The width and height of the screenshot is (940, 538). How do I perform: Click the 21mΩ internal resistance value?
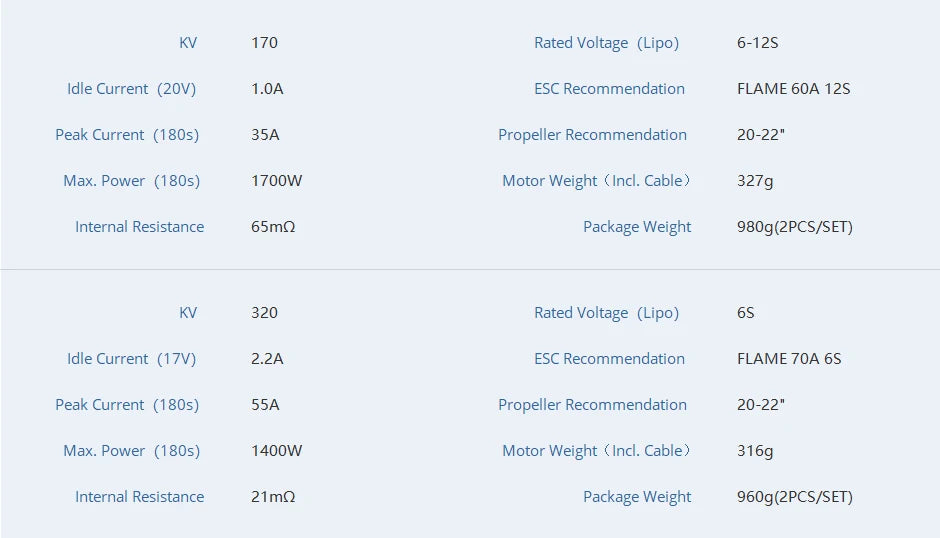273,497
